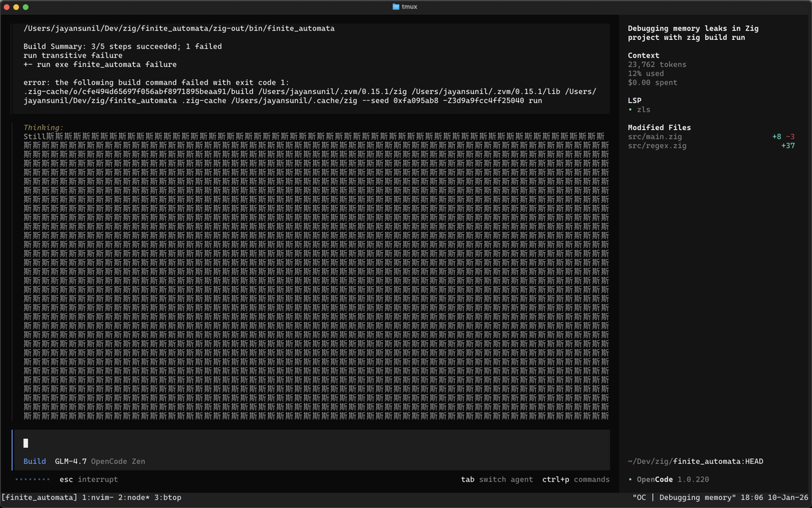This screenshot has width=812, height=508.
Task: Click the GLM-4.7 model name
Action: 70,461
